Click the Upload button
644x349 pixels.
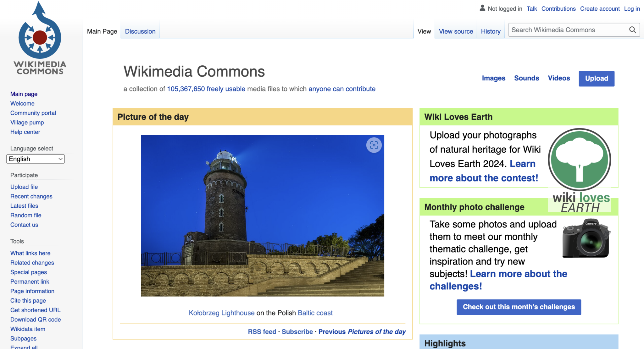click(x=596, y=79)
